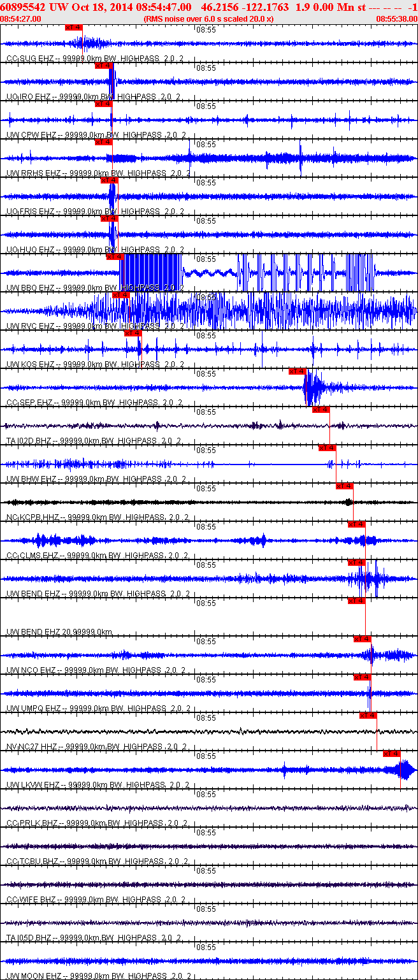Click the red pick marker on FRIS trace

(109, 180)
